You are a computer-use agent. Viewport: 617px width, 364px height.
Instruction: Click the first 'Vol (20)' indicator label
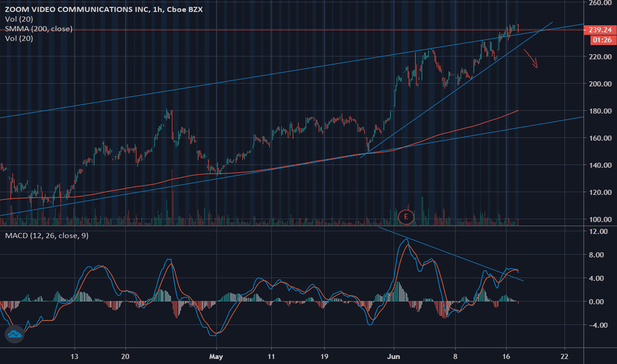19,19
